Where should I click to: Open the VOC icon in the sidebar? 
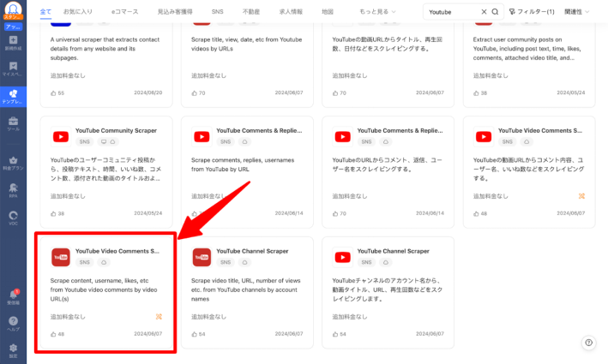coord(13,218)
